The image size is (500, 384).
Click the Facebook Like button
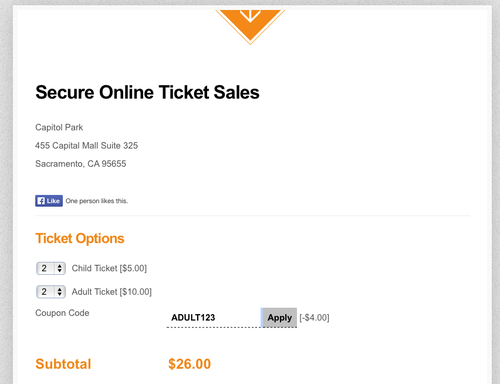pyautogui.click(x=49, y=201)
